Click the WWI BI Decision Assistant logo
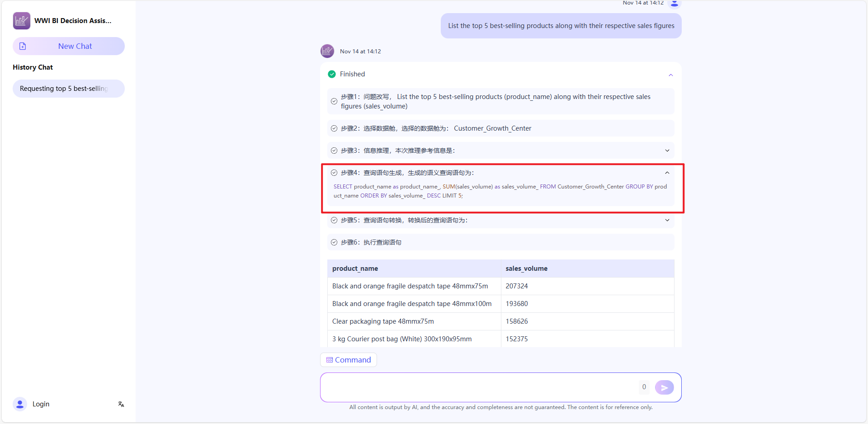Screen dimensions: 868x424 (21, 21)
